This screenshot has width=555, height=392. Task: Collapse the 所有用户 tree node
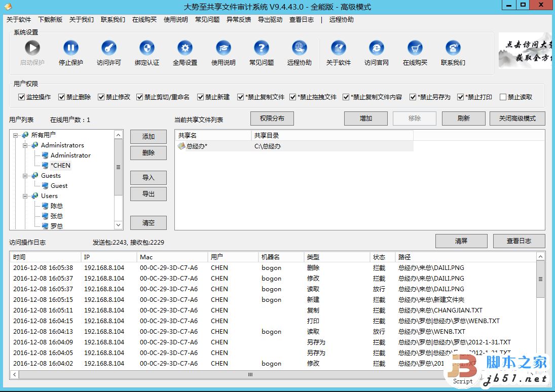click(x=15, y=135)
